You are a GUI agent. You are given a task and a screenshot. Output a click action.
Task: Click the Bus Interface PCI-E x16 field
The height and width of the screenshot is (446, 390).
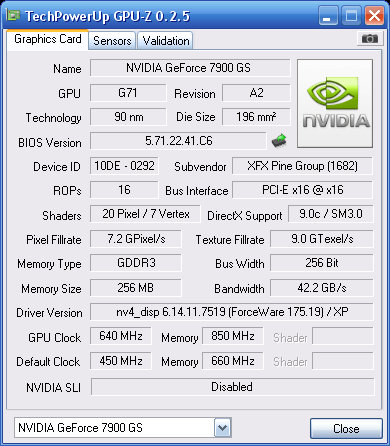[302, 190]
